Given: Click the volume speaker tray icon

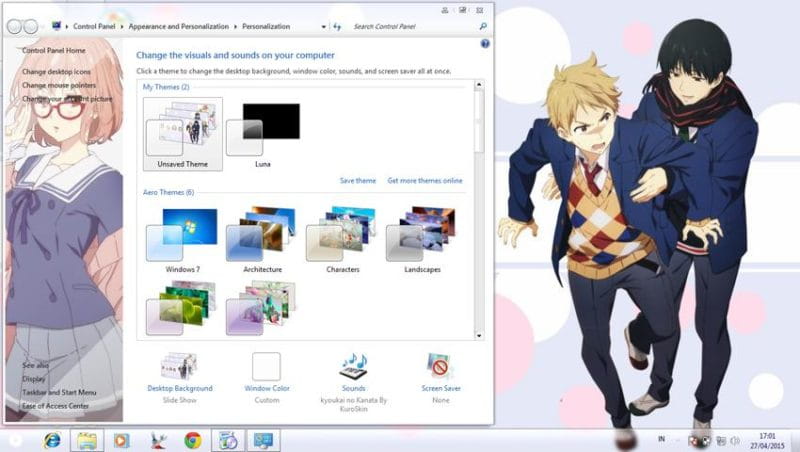Looking at the screenshot, I should (734, 440).
